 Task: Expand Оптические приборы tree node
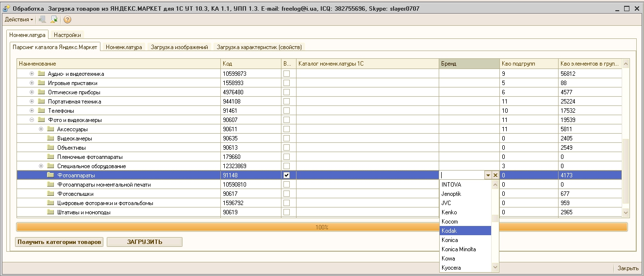point(32,92)
